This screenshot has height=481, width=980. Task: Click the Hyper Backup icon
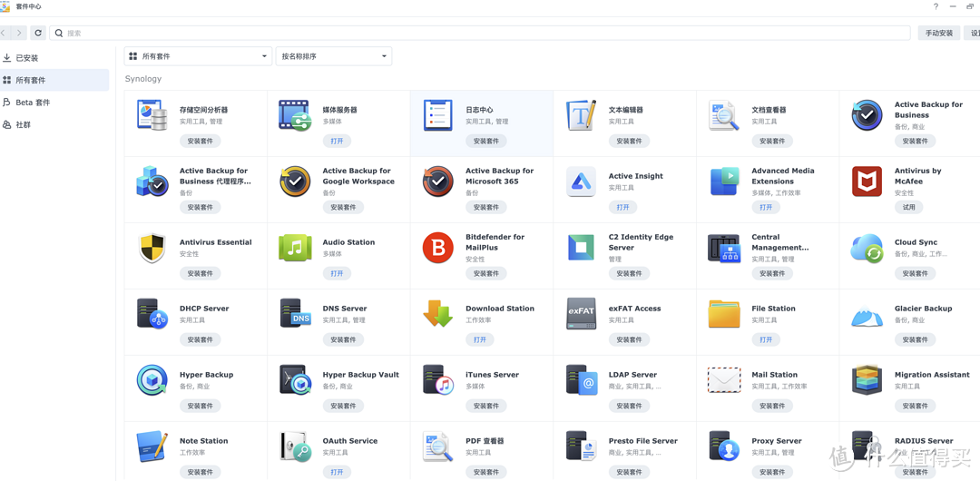[x=152, y=380]
